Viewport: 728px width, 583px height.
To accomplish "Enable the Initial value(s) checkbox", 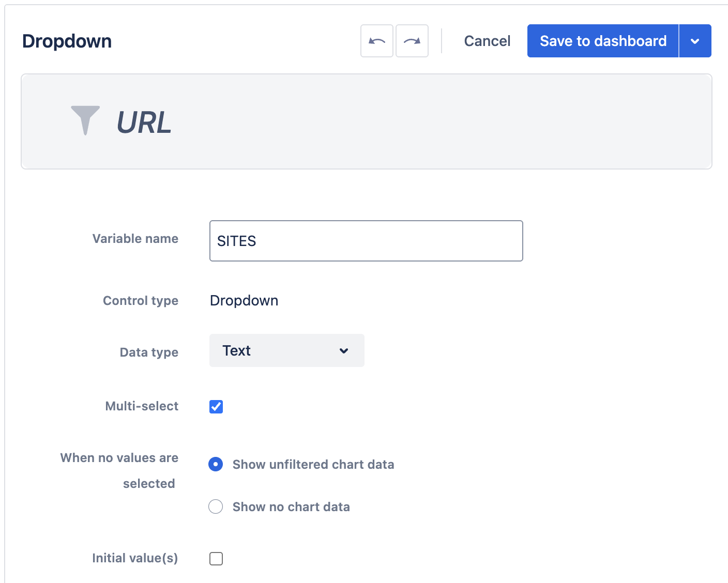I will click(216, 559).
